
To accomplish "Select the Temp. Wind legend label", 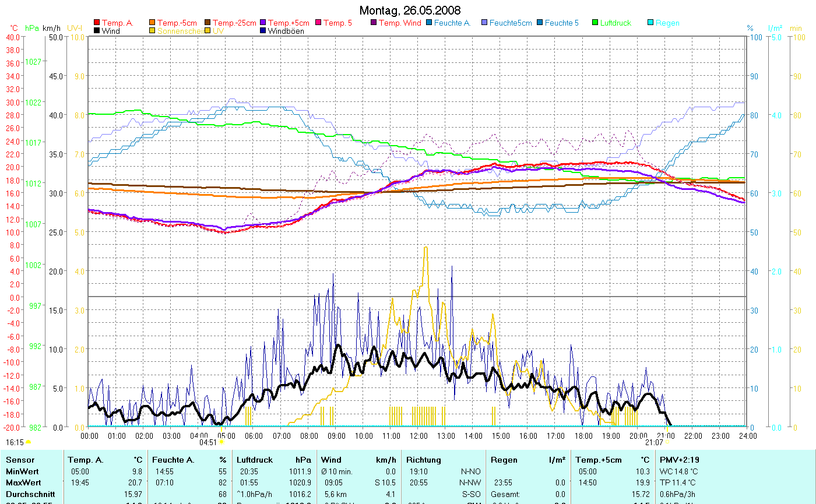I will pos(399,23).
